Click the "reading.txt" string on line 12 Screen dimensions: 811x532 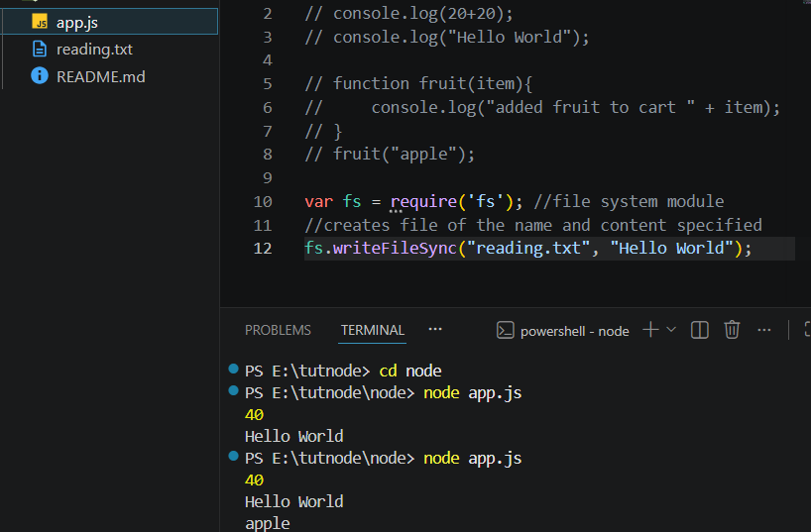click(x=528, y=248)
